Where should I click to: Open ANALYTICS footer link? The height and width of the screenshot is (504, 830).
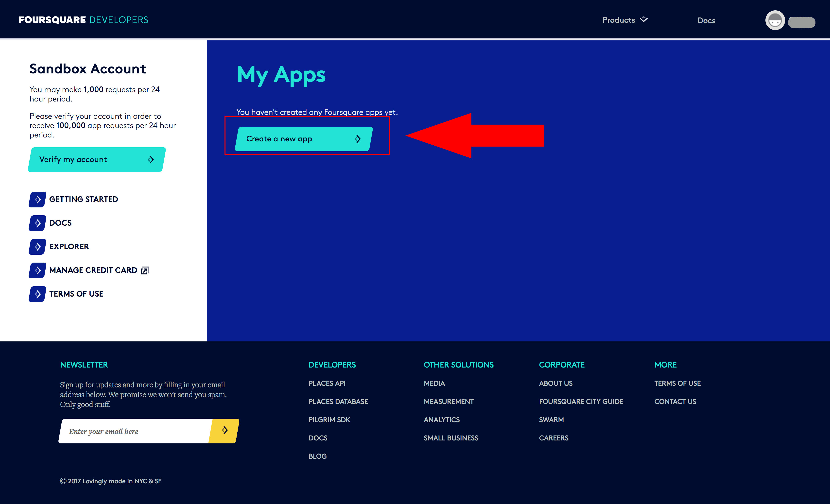[x=441, y=420]
